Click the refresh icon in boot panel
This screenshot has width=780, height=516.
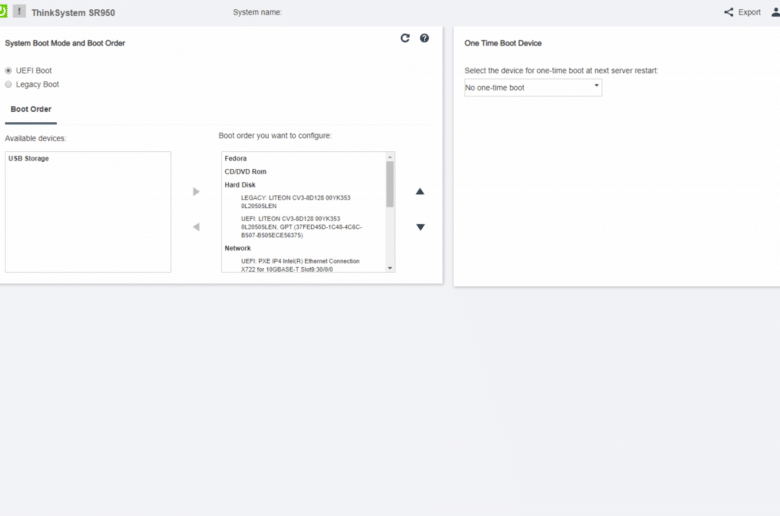tap(405, 38)
